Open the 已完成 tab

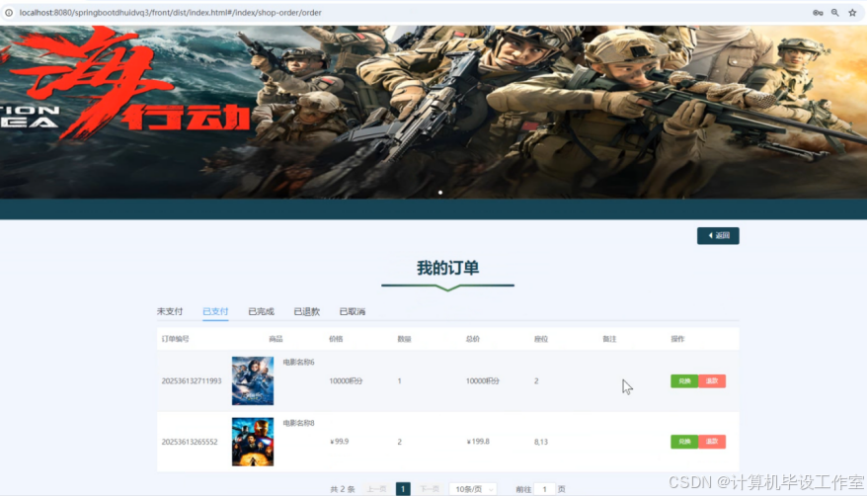tap(261, 311)
